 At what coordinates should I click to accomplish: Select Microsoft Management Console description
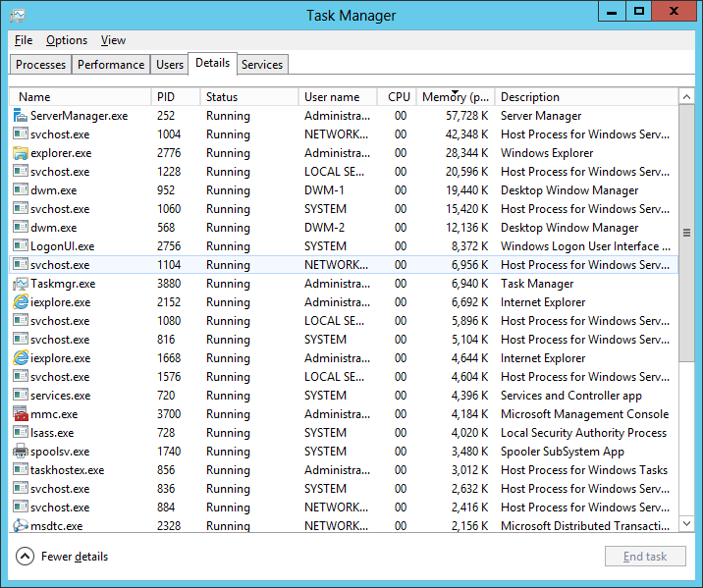(584, 414)
